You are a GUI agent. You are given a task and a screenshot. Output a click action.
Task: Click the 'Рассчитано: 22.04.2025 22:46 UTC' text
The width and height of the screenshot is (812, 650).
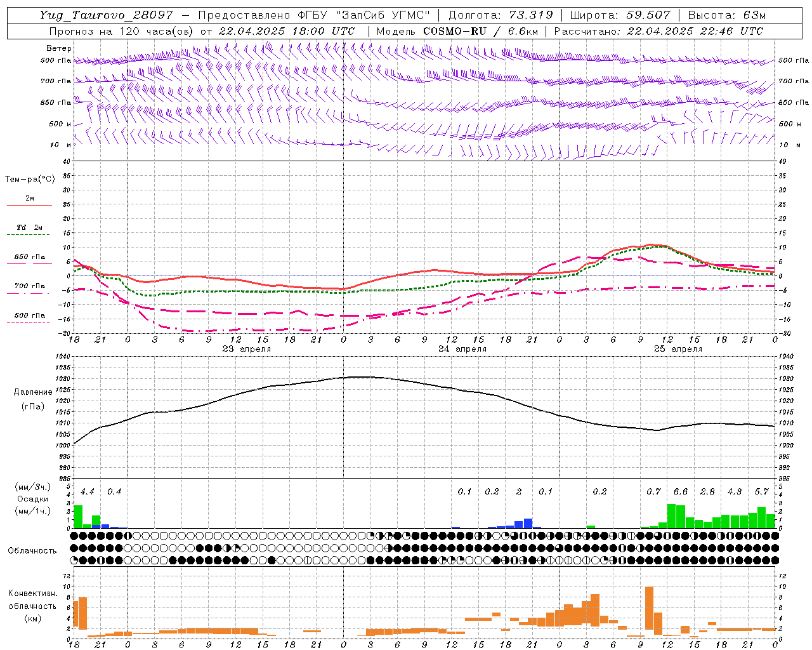(x=658, y=31)
